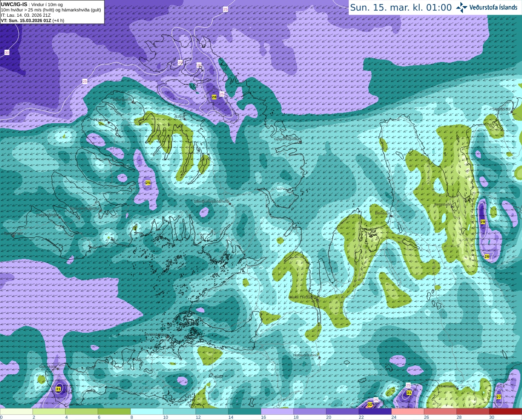This screenshot has height=420, width=522.
Task: Select the Bjargtangar label
Action: point(13,233)
